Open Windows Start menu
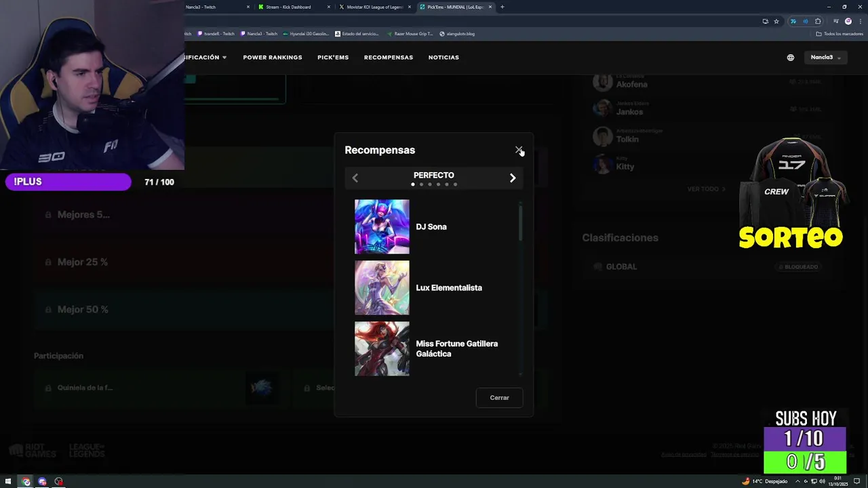This screenshot has height=488, width=868. [9, 482]
